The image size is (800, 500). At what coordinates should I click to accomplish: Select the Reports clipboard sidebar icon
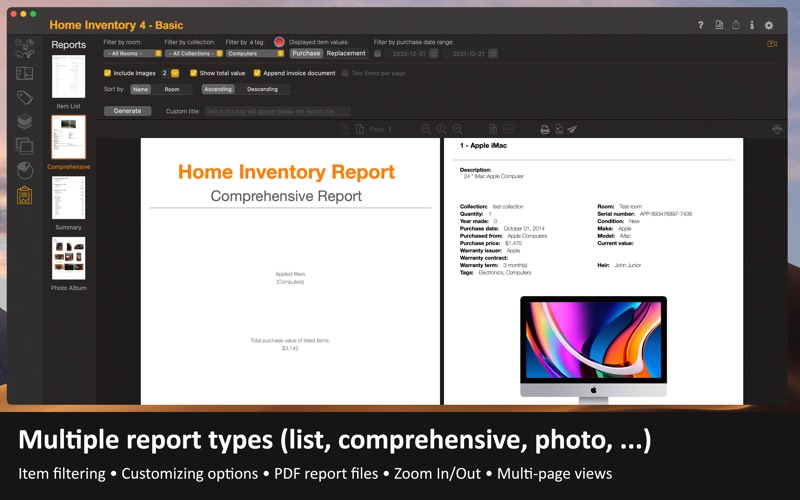(24, 195)
